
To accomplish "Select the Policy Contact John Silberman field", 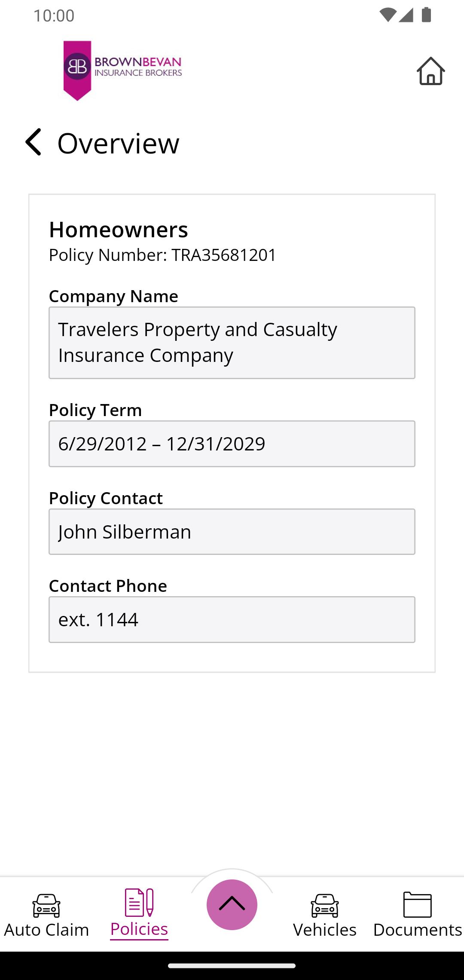I will pyautogui.click(x=232, y=532).
